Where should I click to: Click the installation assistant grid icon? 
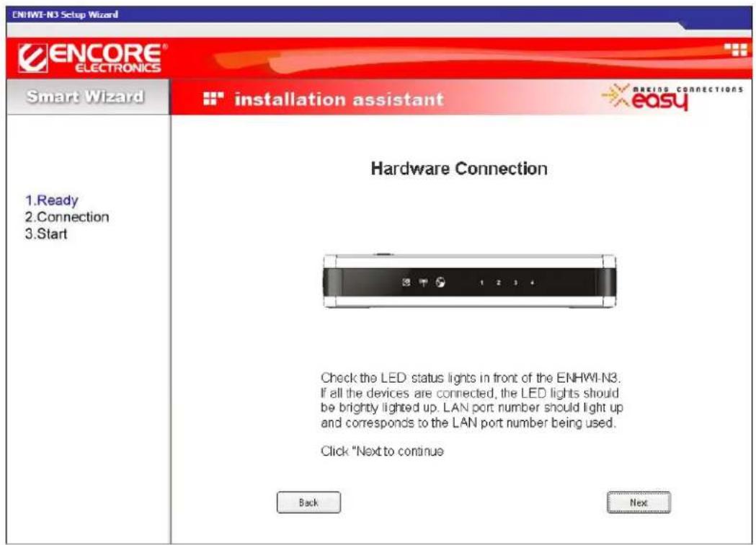[x=213, y=98]
